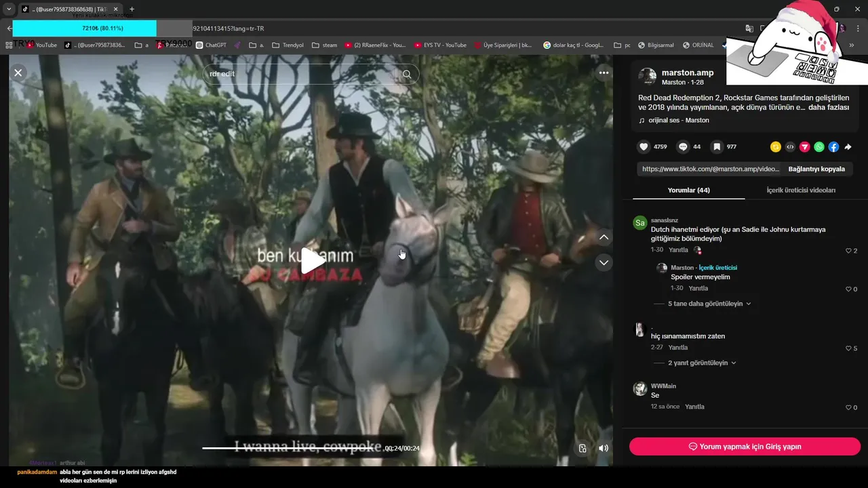Reply to sanaslsnz's comment via Yanıtla

pyautogui.click(x=678, y=250)
